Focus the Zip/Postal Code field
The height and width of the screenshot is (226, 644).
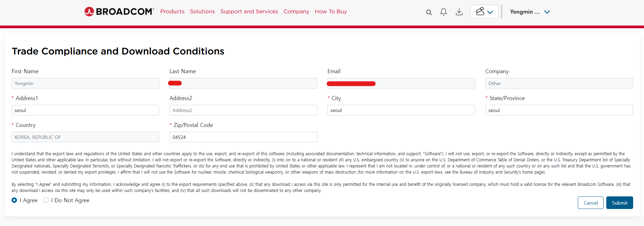click(243, 137)
